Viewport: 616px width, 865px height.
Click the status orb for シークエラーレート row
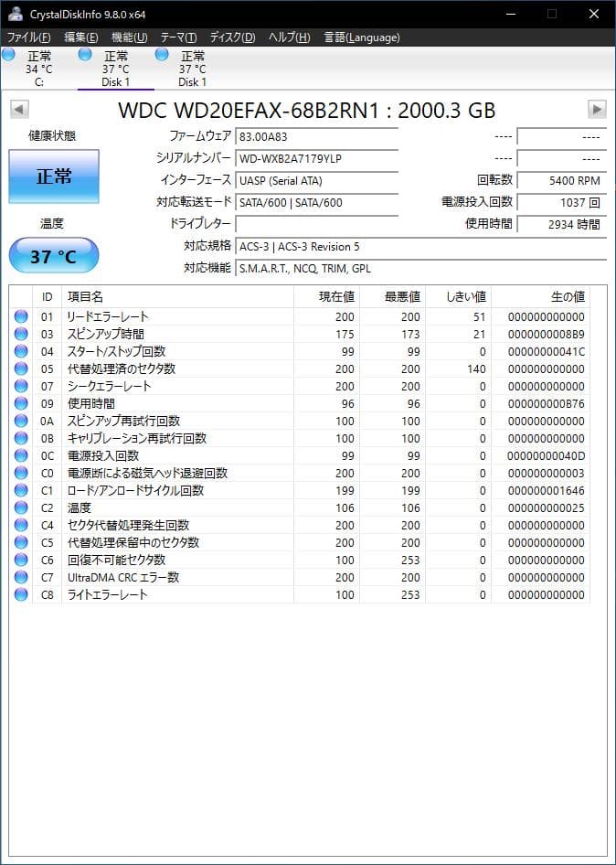tap(21, 386)
